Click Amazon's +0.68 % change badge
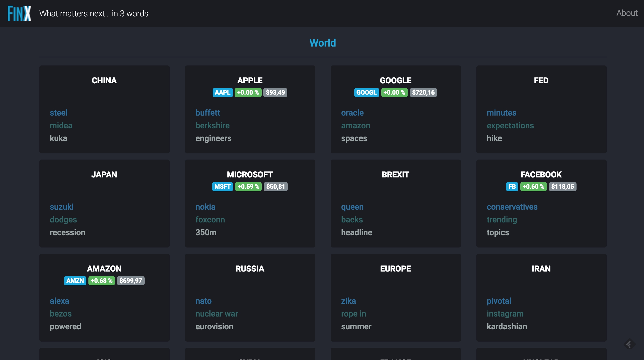 tap(102, 281)
